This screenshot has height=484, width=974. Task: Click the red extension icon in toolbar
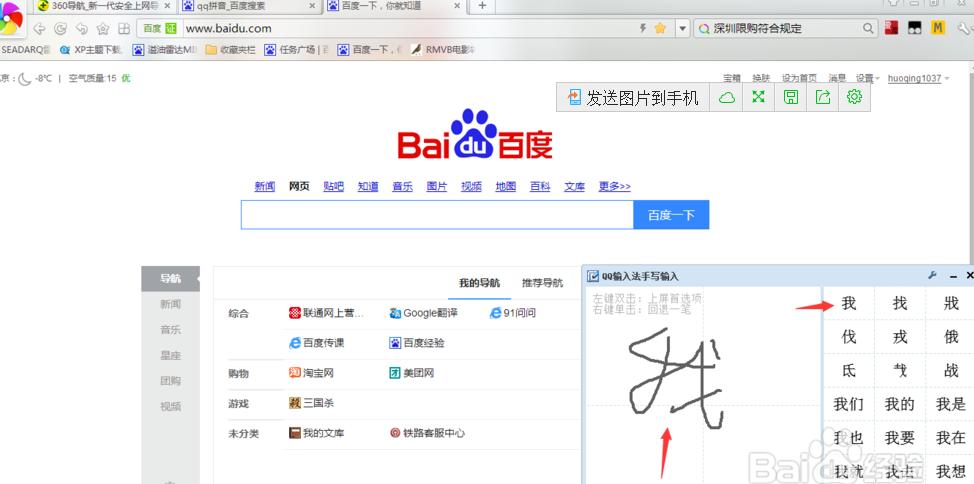click(x=891, y=28)
